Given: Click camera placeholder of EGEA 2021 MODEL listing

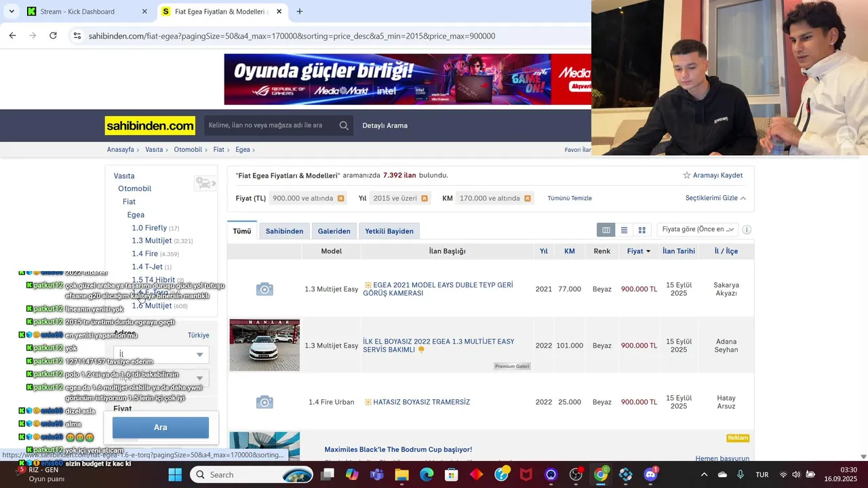Looking at the screenshot, I should [264, 289].
